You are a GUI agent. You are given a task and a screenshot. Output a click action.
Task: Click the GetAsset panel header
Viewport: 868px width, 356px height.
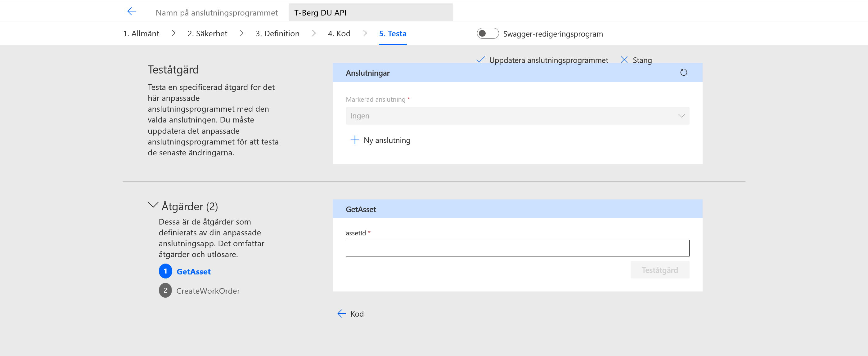pyautogui.click(x=517, y=209)
